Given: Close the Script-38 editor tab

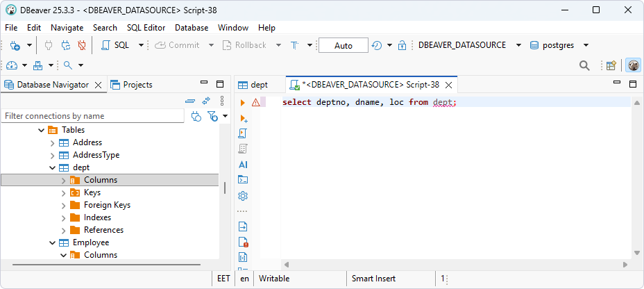Looking at the screenshot, I should [449, 85].
